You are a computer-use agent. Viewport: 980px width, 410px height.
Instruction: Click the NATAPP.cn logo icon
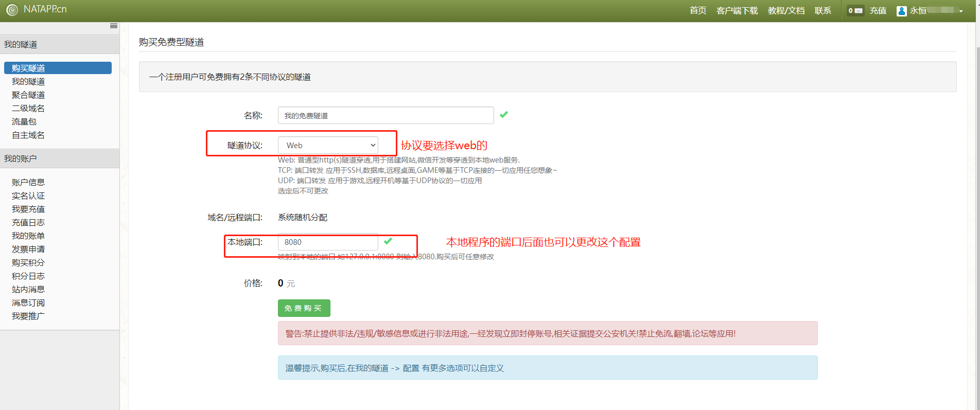coord(12,10)
